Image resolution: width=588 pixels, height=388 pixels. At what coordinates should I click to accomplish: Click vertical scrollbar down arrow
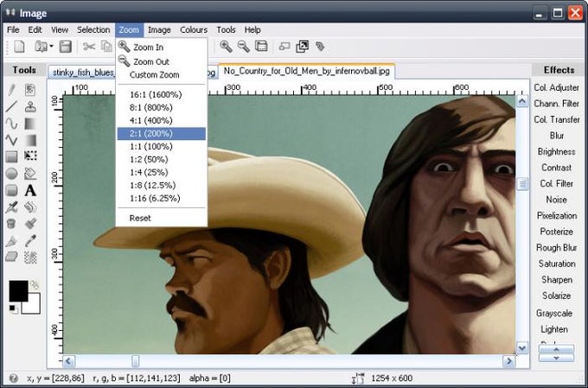522,347
